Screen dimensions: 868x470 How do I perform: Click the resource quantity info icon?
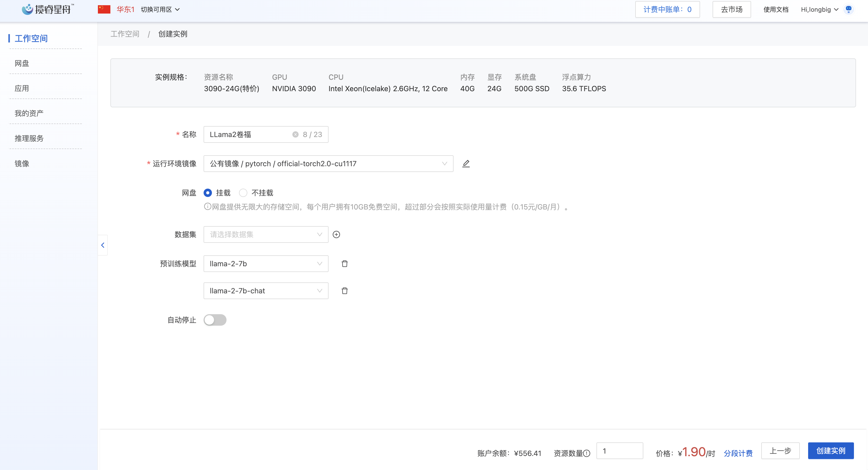(587, 454)
